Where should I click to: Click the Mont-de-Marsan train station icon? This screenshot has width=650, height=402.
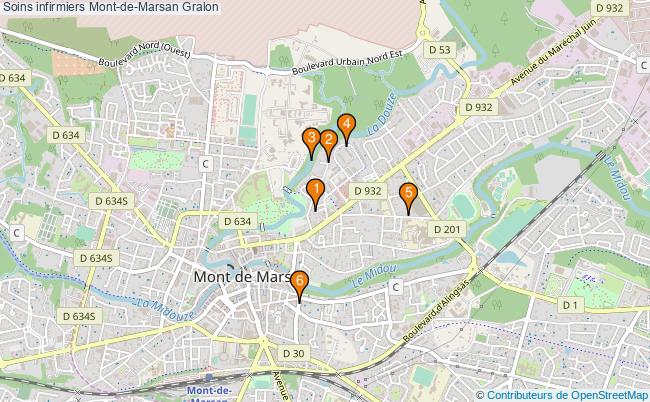(210, 378)
